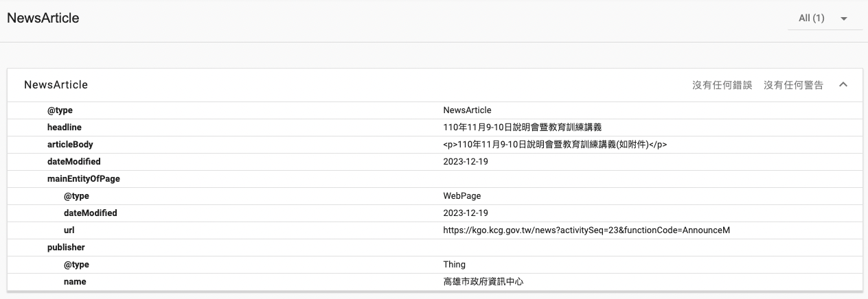This screenshot has width=868, height=299.
Task: Click the publisher property row
Action: point(66,248)
